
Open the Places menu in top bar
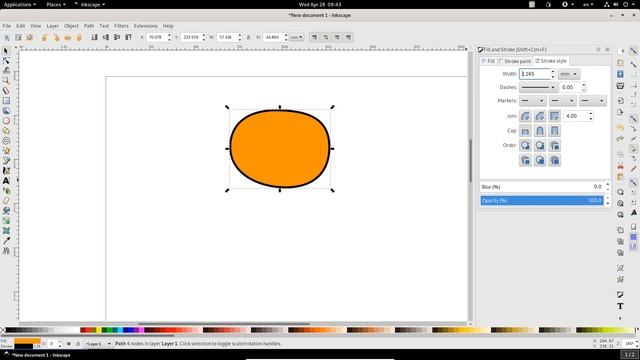pos(56,4)
